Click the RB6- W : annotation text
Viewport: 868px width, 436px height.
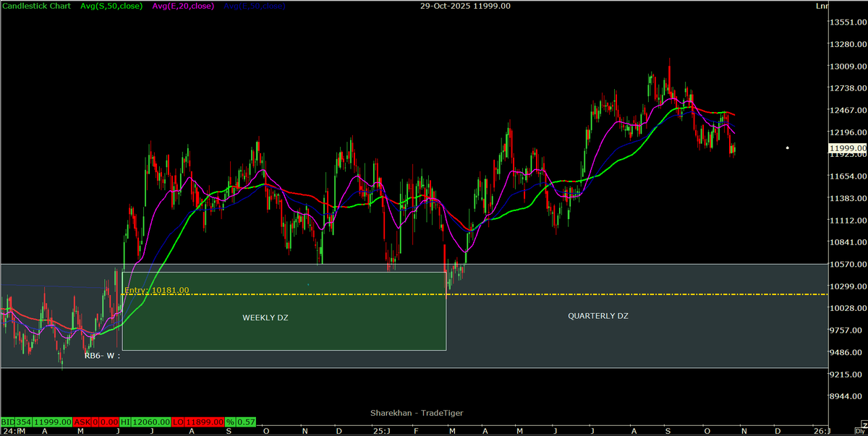[101, 355]
